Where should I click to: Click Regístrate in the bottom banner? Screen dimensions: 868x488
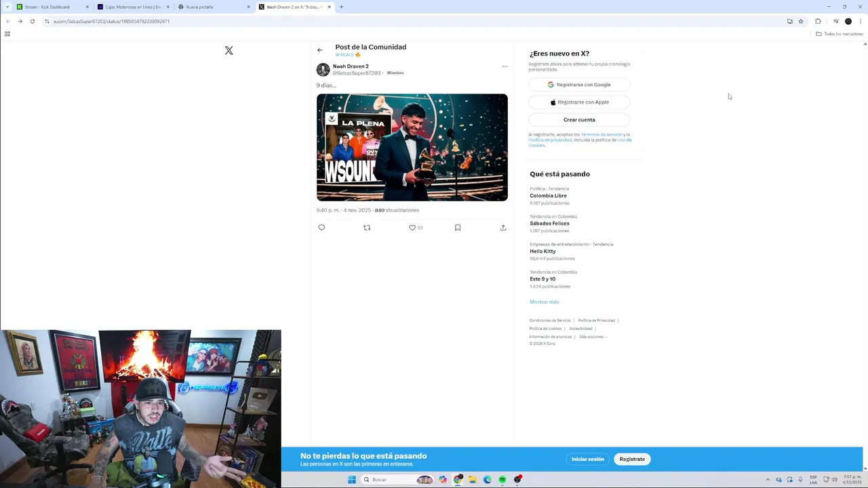pyautogui.click(x=632, y=459)
